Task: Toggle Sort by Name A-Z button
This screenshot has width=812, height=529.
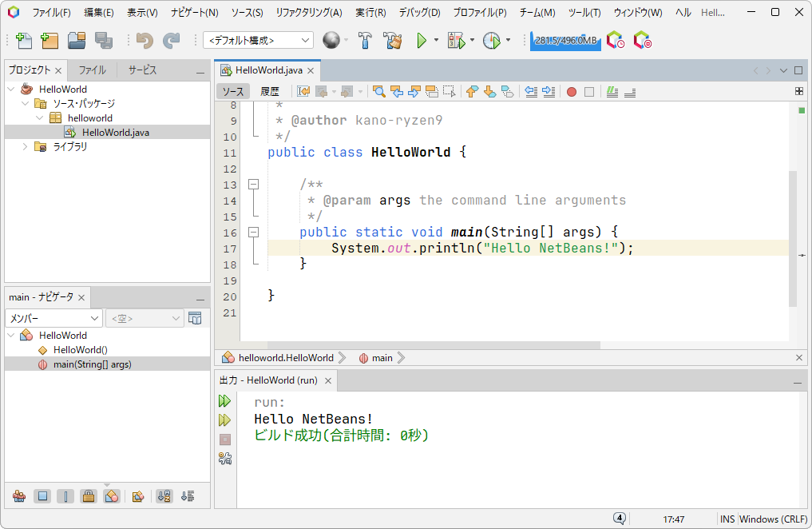Action: (164, 496)
